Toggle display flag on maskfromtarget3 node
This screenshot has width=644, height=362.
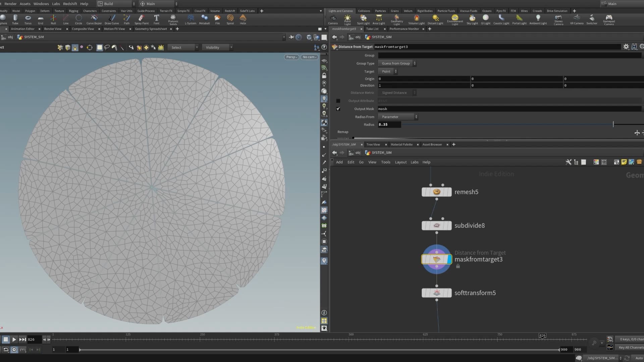tap(449, 259)
